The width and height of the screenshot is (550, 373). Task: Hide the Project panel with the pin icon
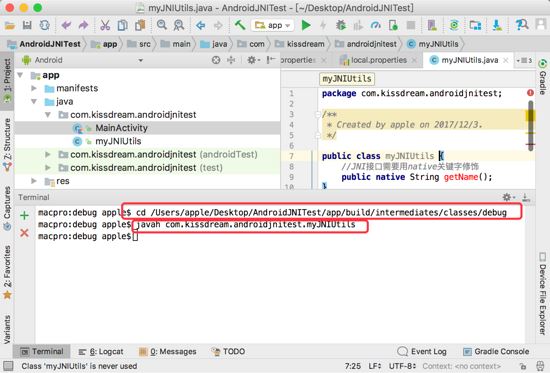tap(270, 60)
